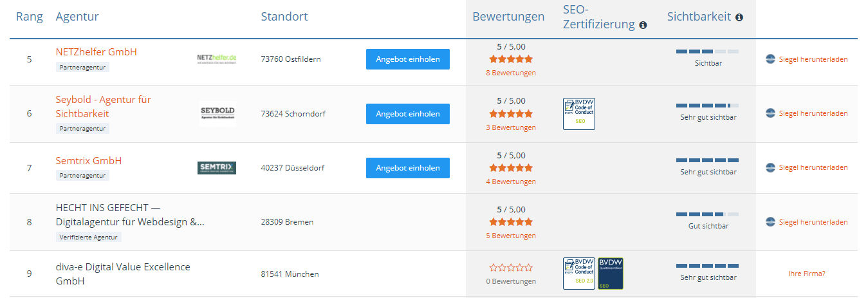The image size is (868, 298).
Task: Click the Ihre Firma? link
Action: pyautogui.click(x=806, y=274)
